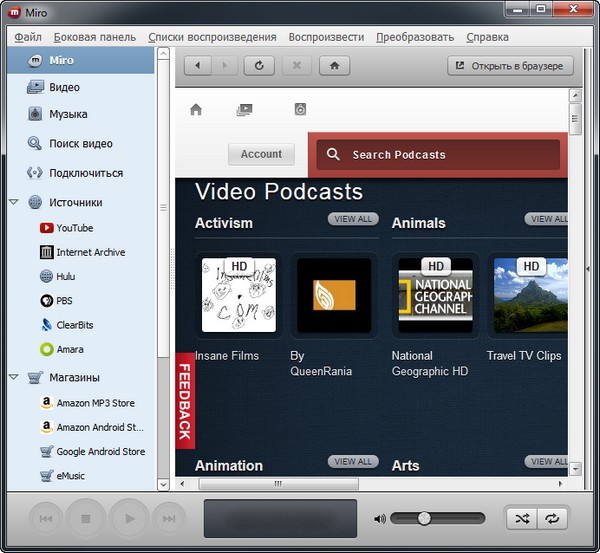Select Internet Archive in the sidebar

coord(90,252)
